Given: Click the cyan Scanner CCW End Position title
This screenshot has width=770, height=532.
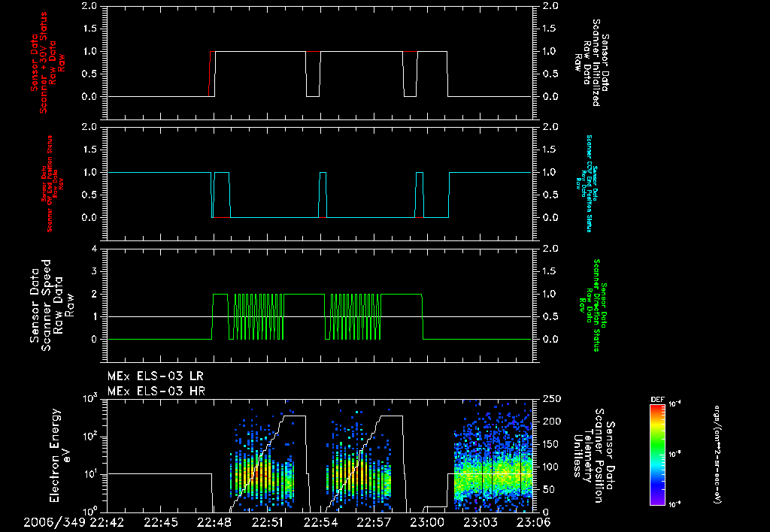Looking at the screenshot, I should tap(587, 183).
